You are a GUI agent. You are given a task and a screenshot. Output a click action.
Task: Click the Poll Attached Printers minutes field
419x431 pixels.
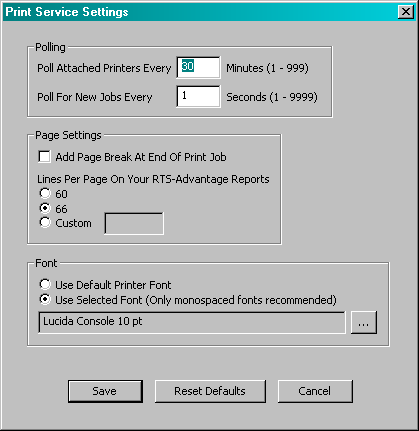click(198, 68)
